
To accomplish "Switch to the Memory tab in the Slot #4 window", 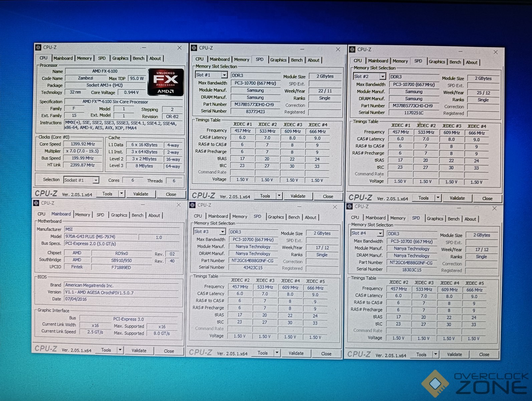I will 397,218.
